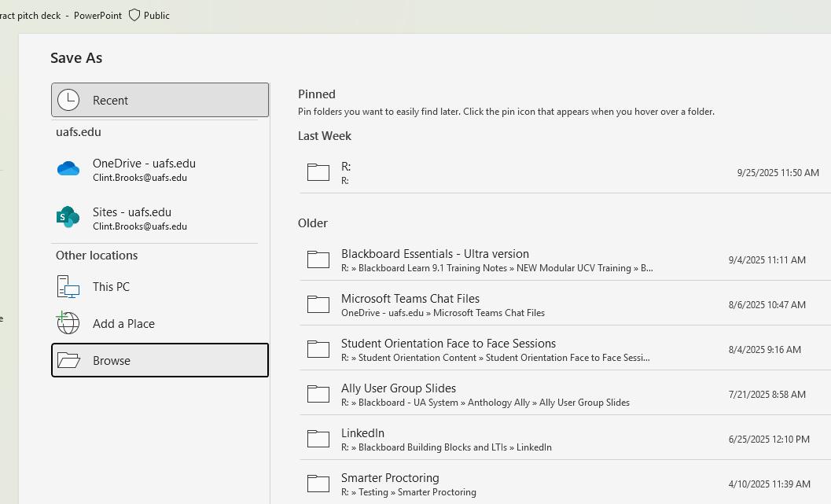This screenshot has width=831, height=504.
Task: Click the OneDrive cloud icon
Action: tap(68, 169)
